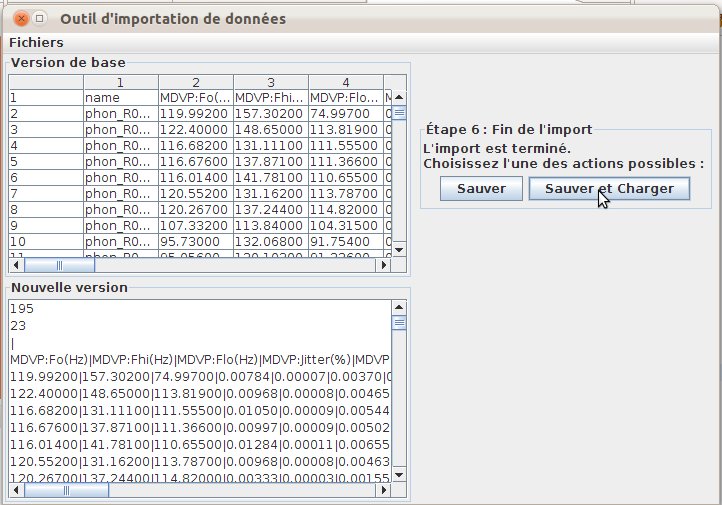Click the down arrow of Version de base vertical scrollbar
Image resolution: width=722 pixels, height=505 pixels.
[x=398, y=250]
